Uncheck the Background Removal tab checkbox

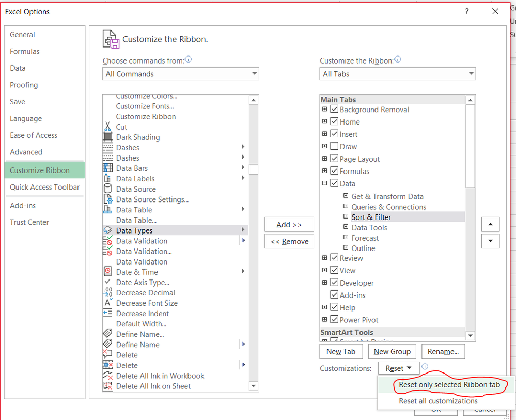(x=334, y=109)
